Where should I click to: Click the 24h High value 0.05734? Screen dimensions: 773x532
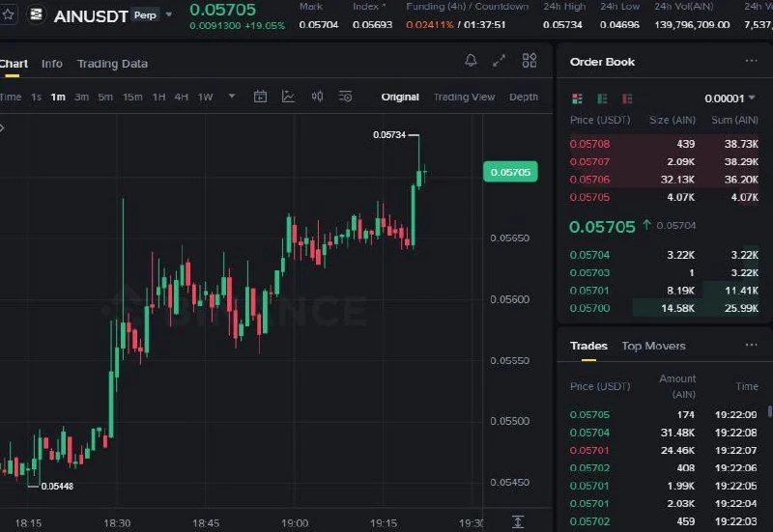pyautogui.click(x=562, y=25)
